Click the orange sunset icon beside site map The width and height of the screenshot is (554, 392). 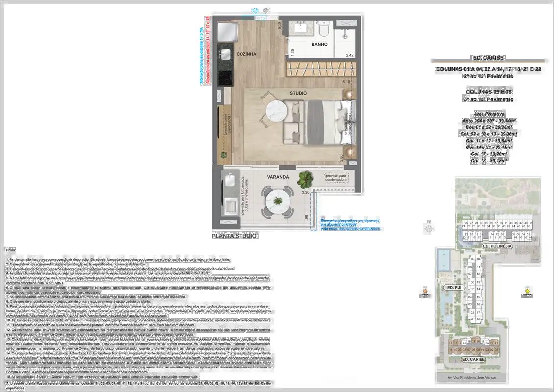[x=425, y=292]
